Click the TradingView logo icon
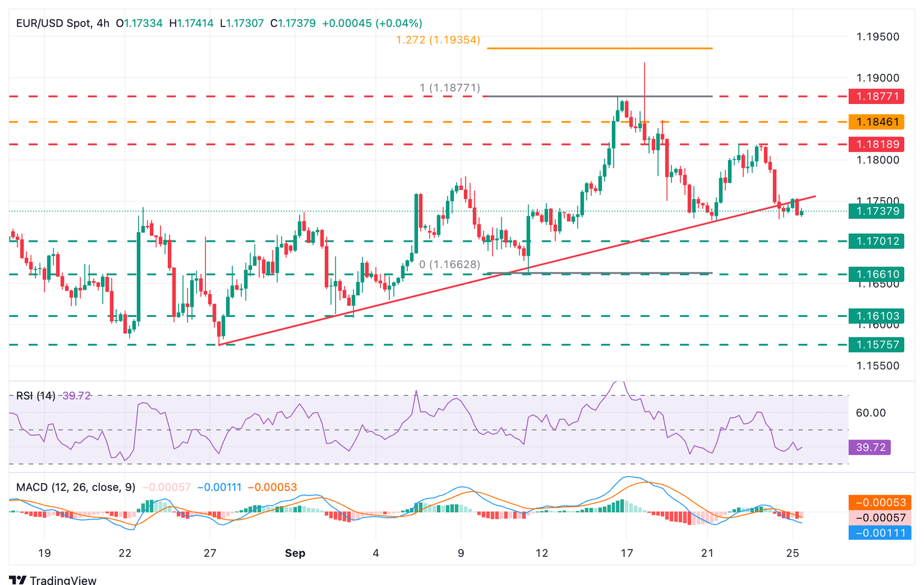Image resolution: width=924 pixels, height=585 pixels. [x=17, y=580]
